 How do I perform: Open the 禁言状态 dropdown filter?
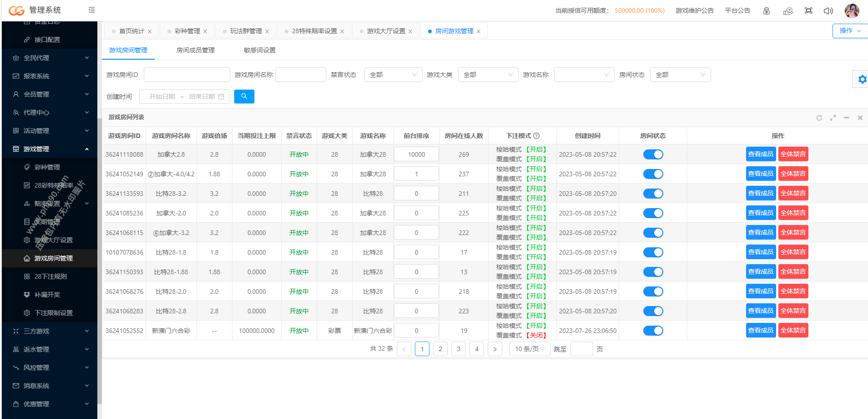pos(393,75)
